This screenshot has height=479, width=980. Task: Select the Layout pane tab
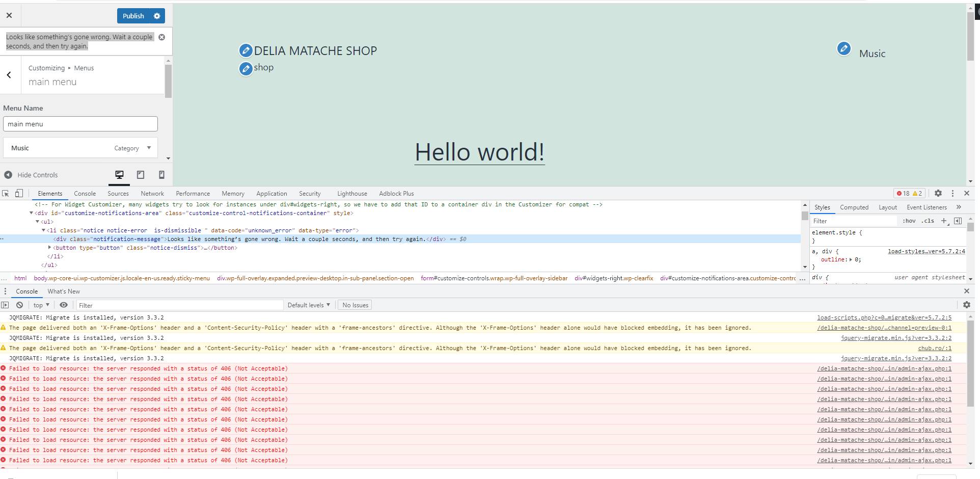pos(888,207)
